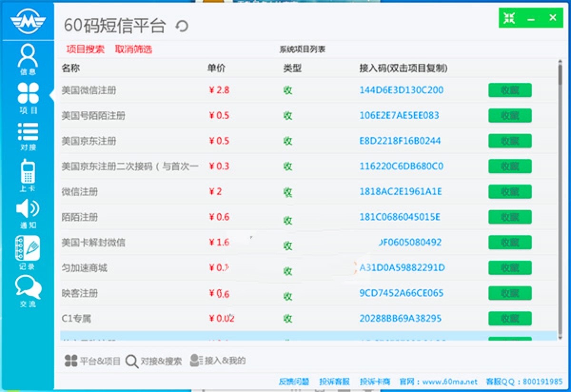The image size is (571, 392).
Task: Select the C1专属 row name
Action: (x=76, y=318)
